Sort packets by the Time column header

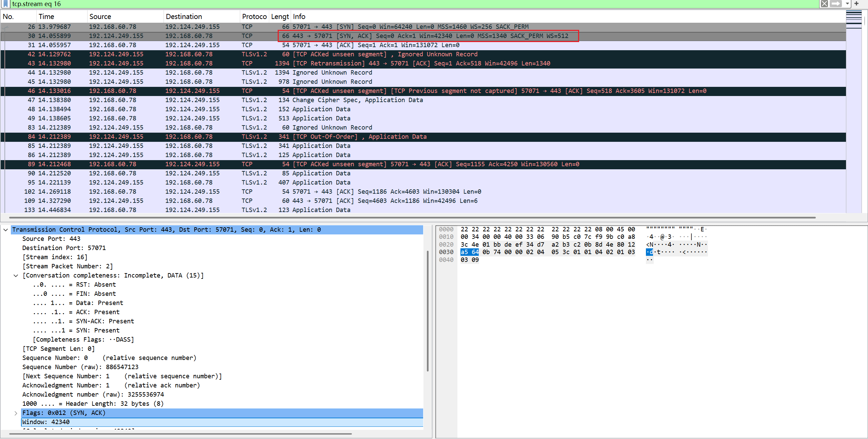pos(61,17)
